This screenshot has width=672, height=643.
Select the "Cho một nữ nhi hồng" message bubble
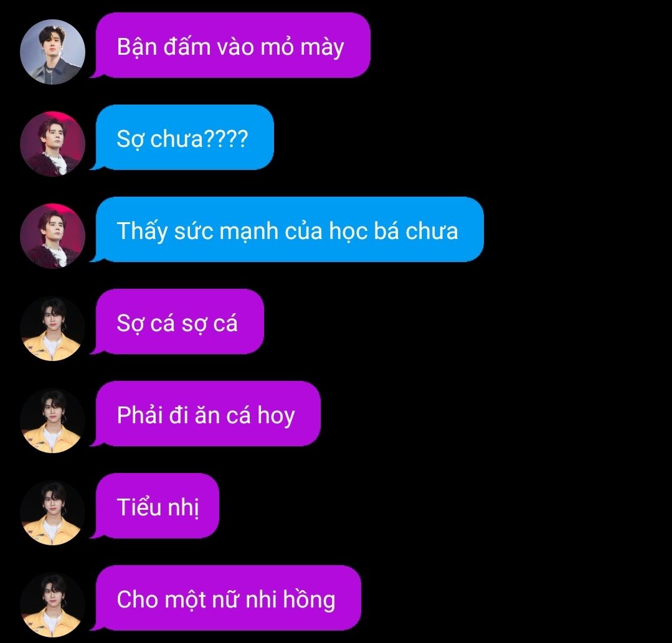[225, 598]
